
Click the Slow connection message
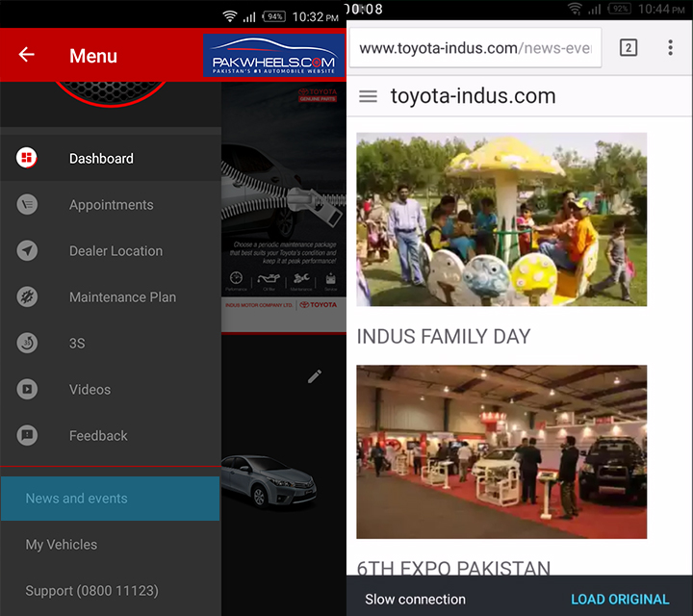(415, 600)
